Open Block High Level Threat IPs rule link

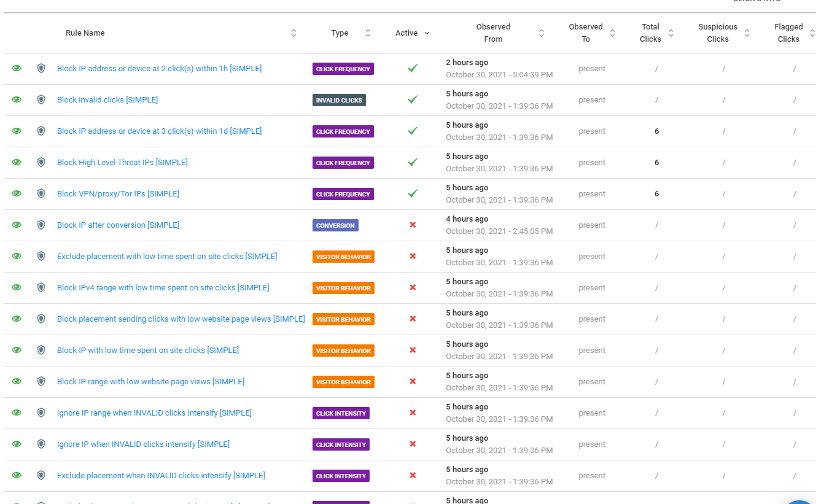point(122,163)
